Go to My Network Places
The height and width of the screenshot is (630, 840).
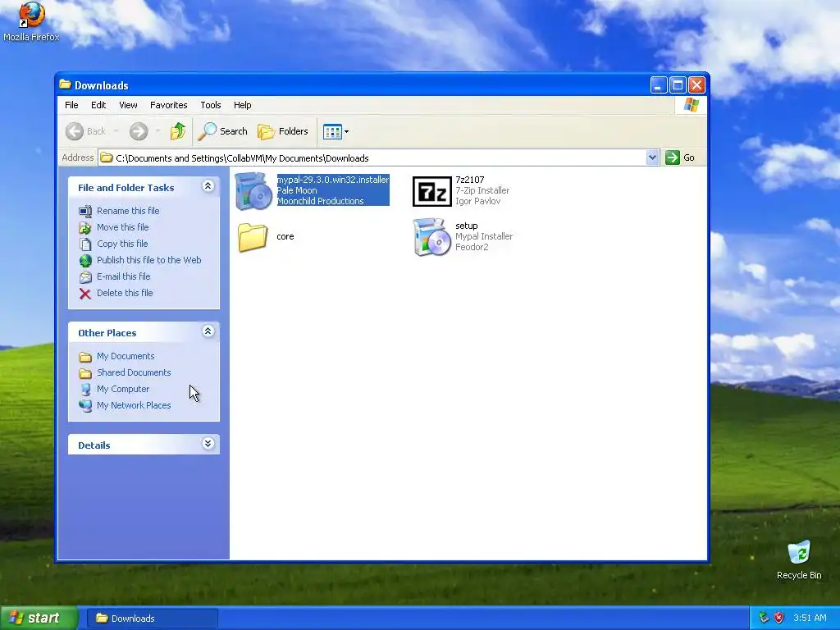134,405
